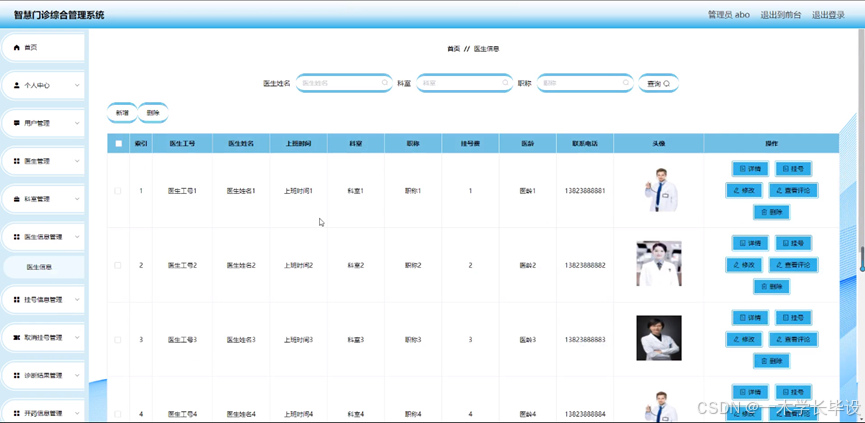
Task: Click phone number 13823888883
Action: click(x=585, y=340)
